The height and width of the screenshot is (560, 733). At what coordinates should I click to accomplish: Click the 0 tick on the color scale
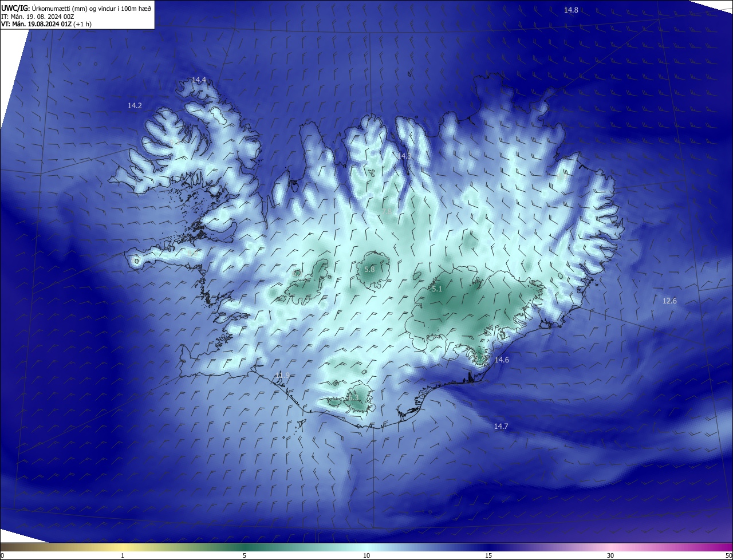point(2,555)
